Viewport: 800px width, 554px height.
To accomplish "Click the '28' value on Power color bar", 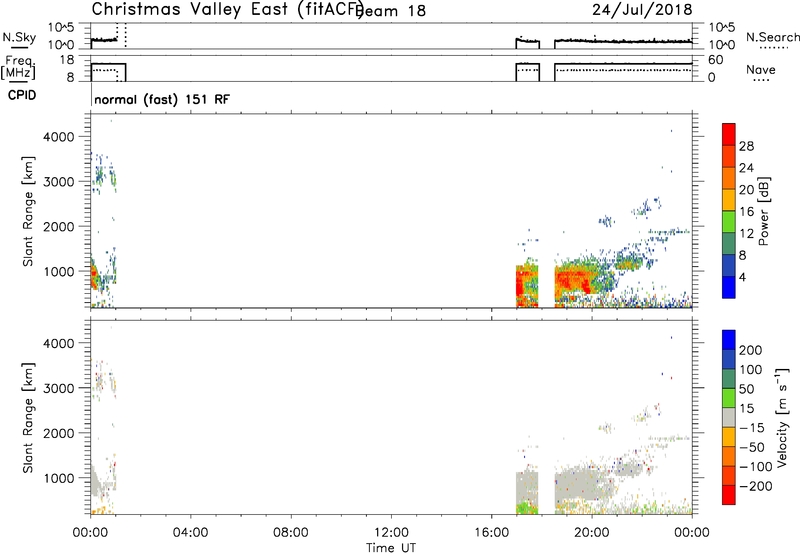I will click(x=746, y=146).
